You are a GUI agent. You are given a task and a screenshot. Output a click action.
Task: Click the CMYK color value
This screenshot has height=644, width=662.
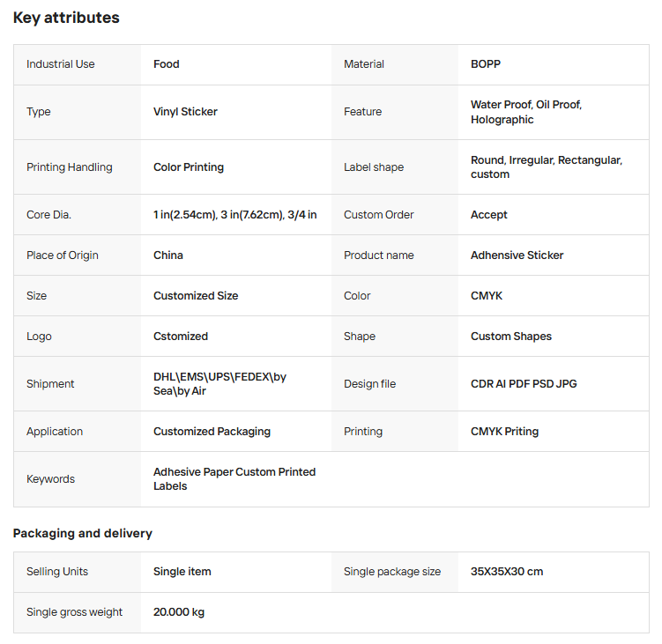coord(487,296)
